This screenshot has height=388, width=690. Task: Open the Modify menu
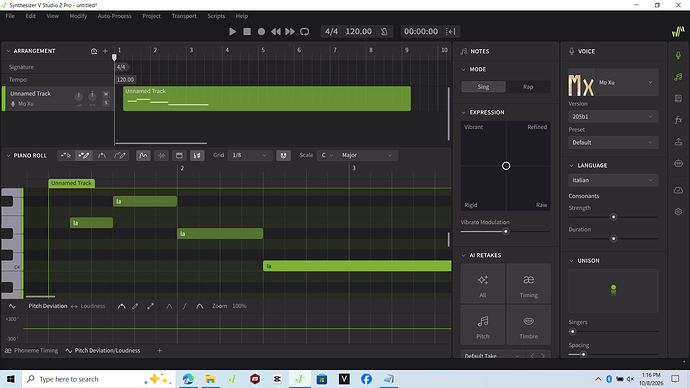point(78,16)
